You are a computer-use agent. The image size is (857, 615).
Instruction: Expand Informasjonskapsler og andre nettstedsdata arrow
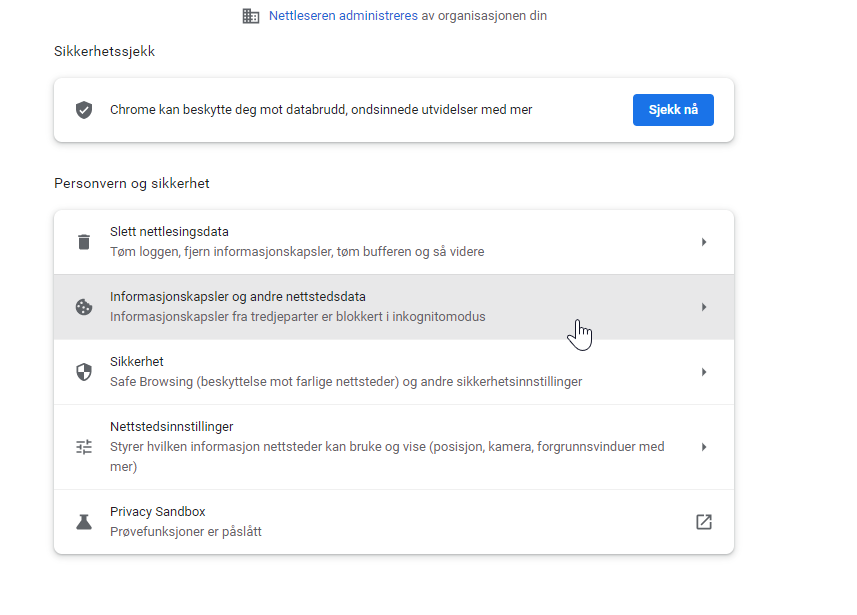click(x=703, y=307)
